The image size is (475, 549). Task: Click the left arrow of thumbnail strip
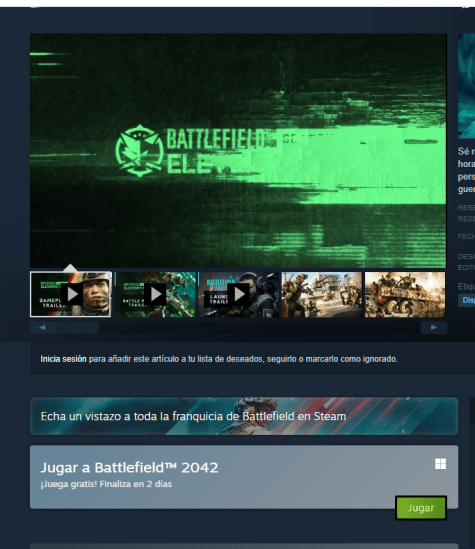43,327
